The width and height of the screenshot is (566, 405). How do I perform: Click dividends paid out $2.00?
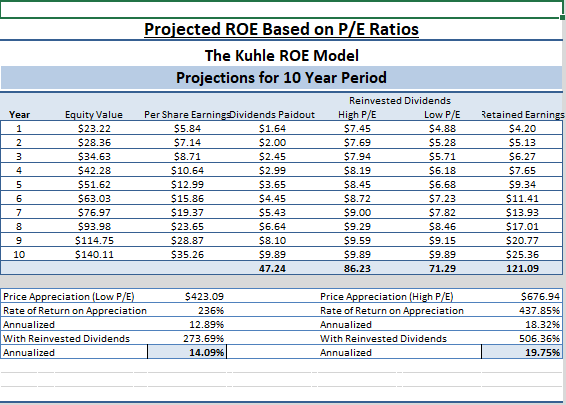click(x=272, y=143)
